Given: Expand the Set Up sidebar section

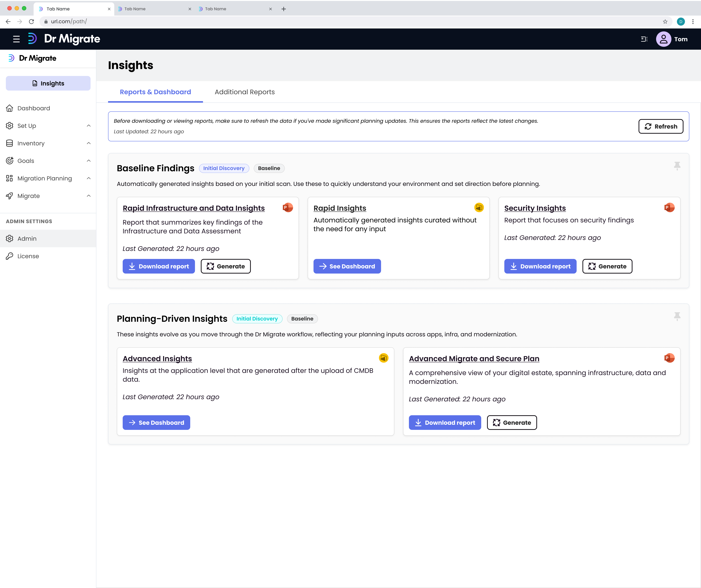Looking at the screenshot, I should pos(89,126).
